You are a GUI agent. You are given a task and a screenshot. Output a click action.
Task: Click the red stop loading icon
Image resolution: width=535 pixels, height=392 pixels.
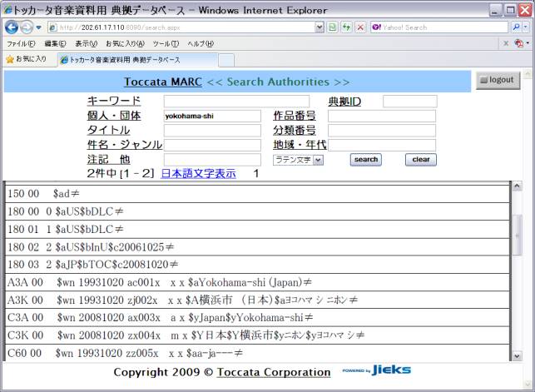pos(360,27)
